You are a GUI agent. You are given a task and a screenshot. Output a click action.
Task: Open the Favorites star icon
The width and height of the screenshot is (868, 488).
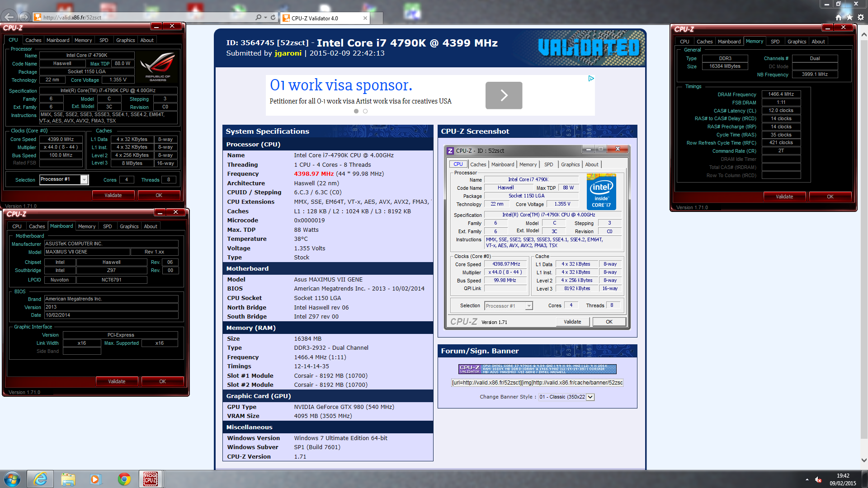click(x=849, y=17)
